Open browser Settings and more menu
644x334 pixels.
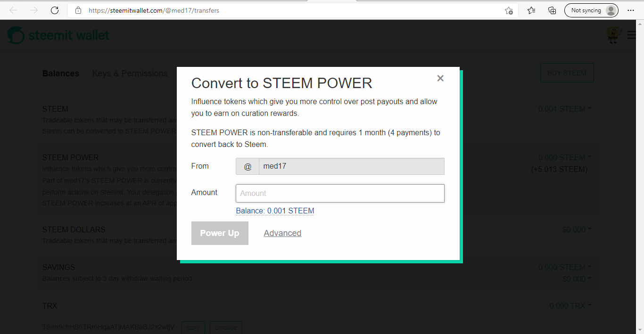[x=631, y=10]
